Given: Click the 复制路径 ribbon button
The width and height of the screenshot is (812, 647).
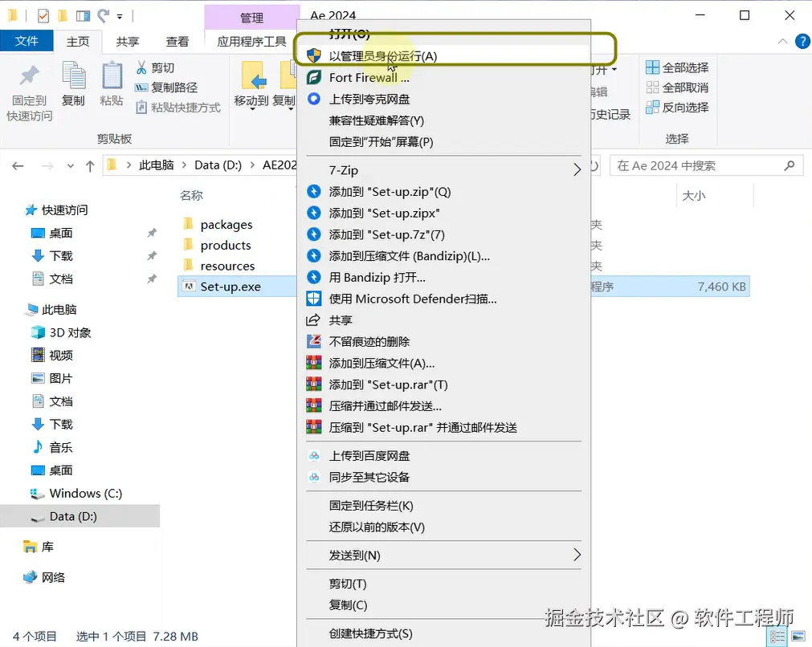Looking at the screenshot, I should tap(166, 87).
